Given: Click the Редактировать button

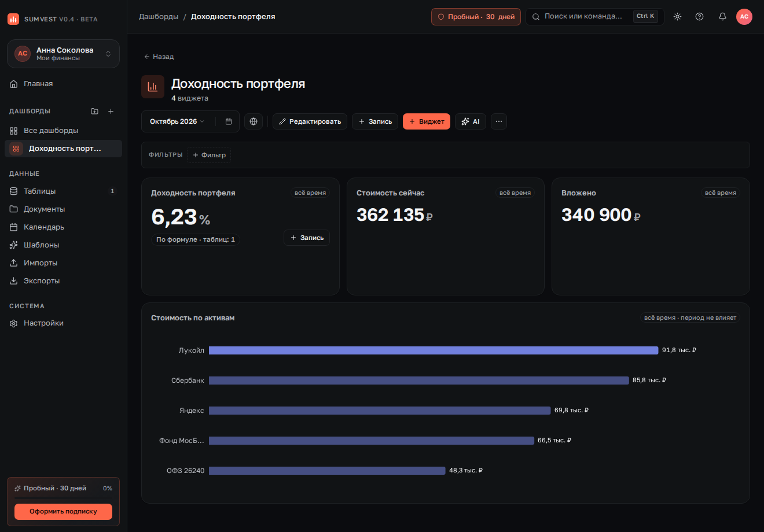Looking at the screenshot, I should click(310, 121).
